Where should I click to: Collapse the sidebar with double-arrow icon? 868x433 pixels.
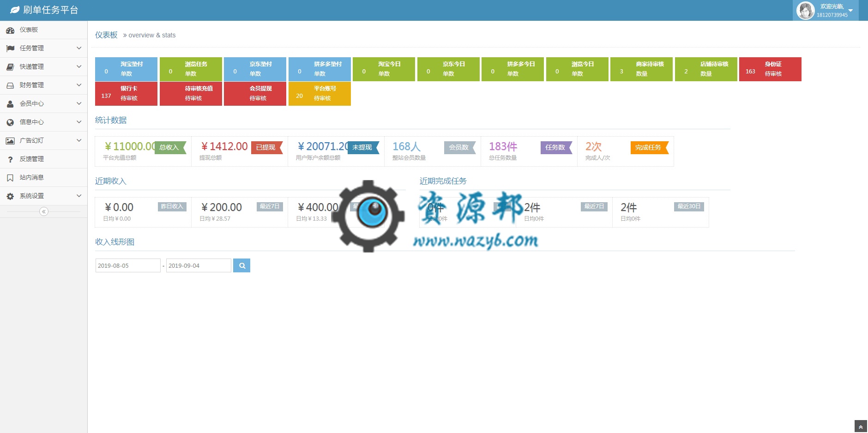44,211
